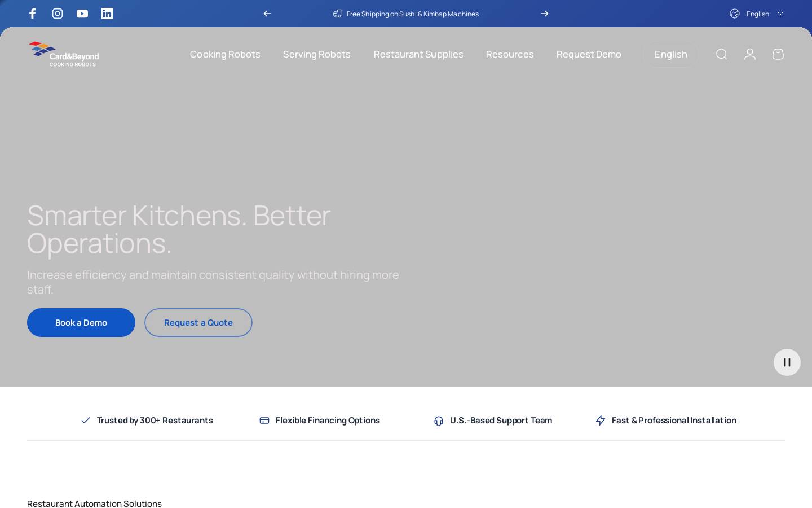812x508 pixels.
Task: Click the Book a Demo button
Action: coord(81,322)
